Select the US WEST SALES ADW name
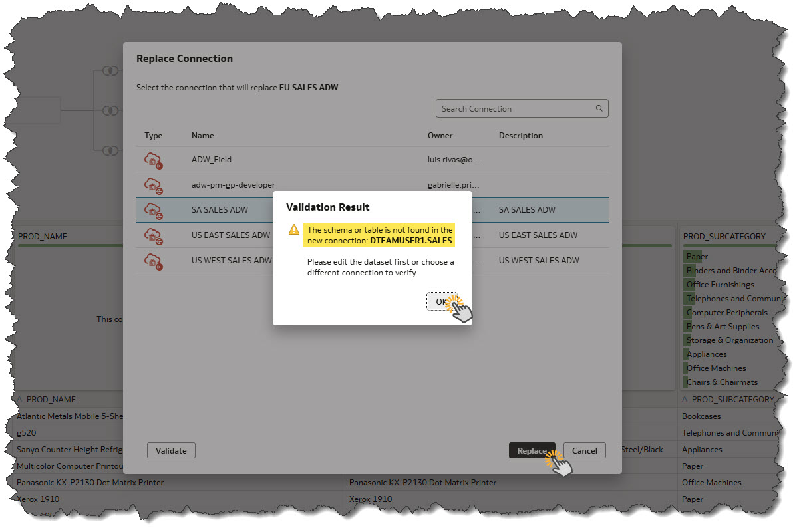 click(x=232, y=261)
